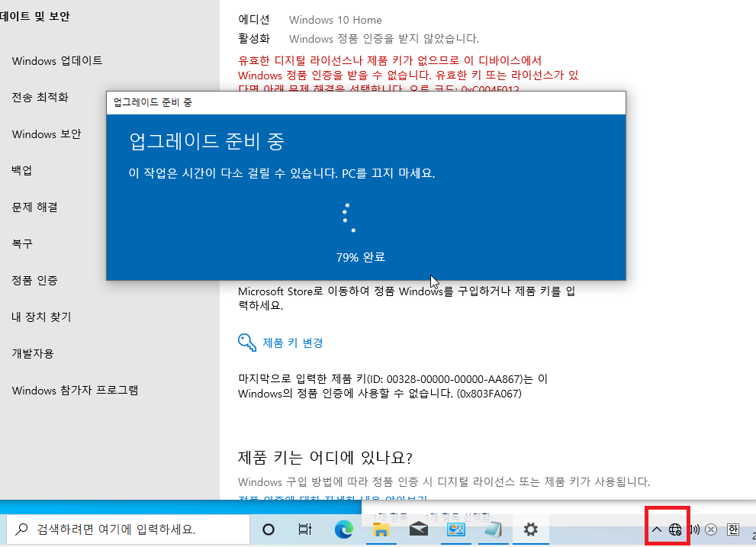The image size is (756, 547).
Task: Click the taskbar search box
Action: coord(128,529)
